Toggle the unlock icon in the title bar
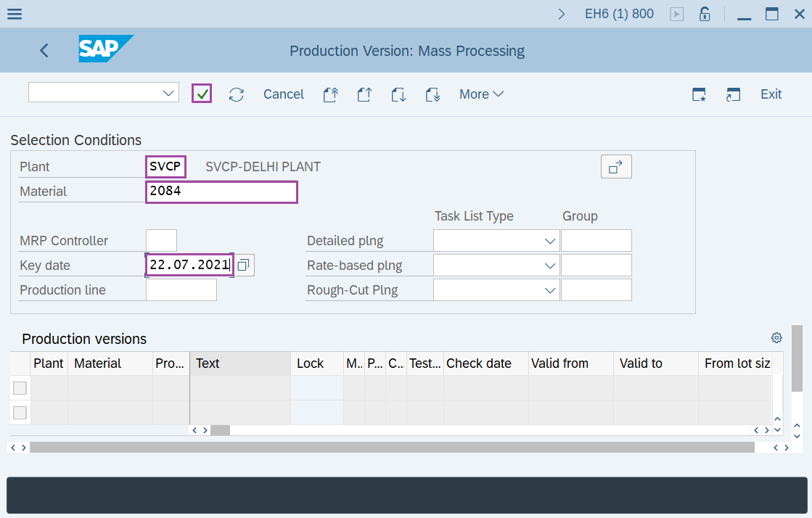This screenshot has width=812, height=518. (x=705, y=13)
